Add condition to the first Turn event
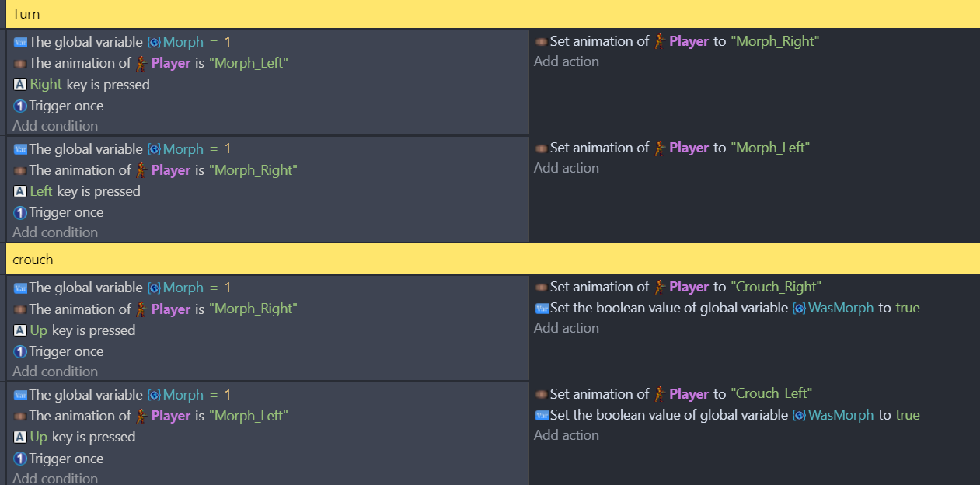This screenshot has height=485, width=980. tap(55, 126)
